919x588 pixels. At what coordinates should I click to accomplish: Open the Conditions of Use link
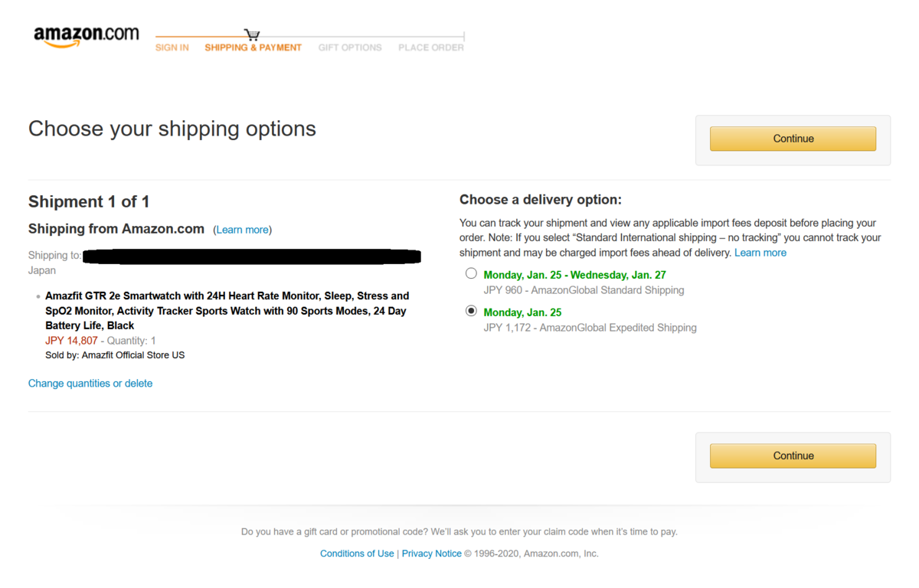coord(357,554)
